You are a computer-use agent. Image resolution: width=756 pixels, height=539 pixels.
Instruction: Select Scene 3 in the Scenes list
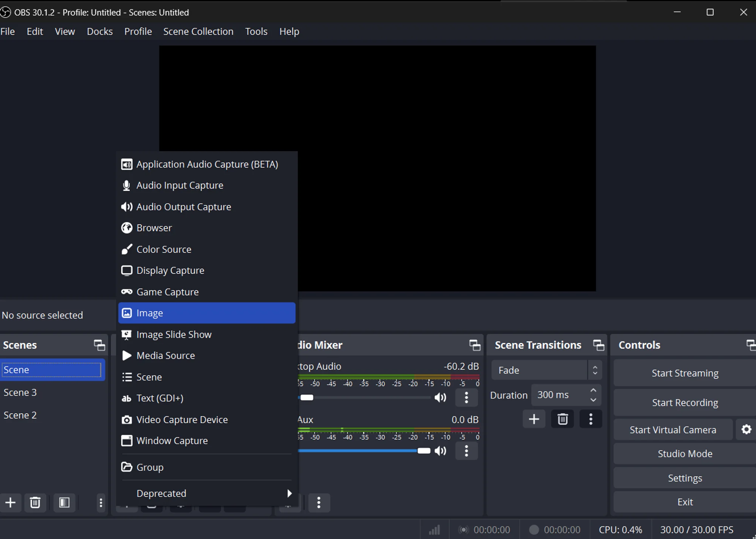click(53, 392)
